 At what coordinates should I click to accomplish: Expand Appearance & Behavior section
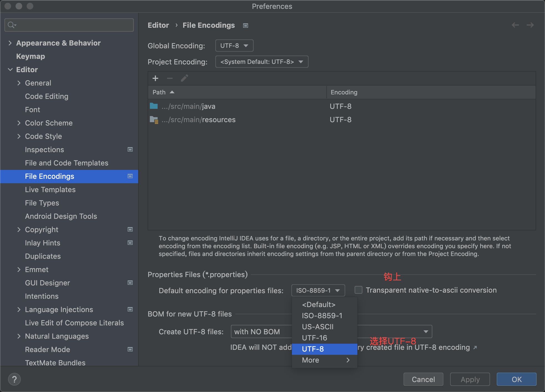(10, 43)
